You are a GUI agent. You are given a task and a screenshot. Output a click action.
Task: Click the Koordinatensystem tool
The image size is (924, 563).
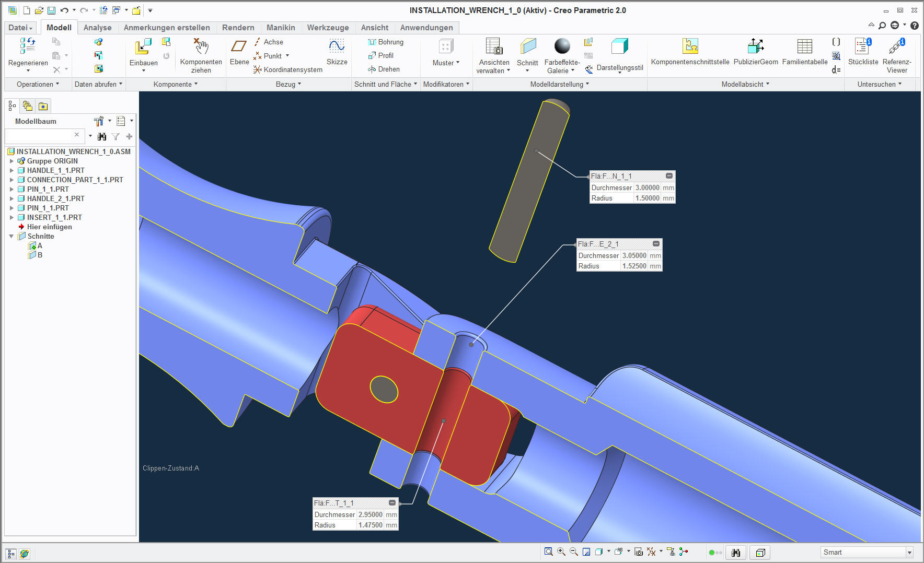pos(288,69)
